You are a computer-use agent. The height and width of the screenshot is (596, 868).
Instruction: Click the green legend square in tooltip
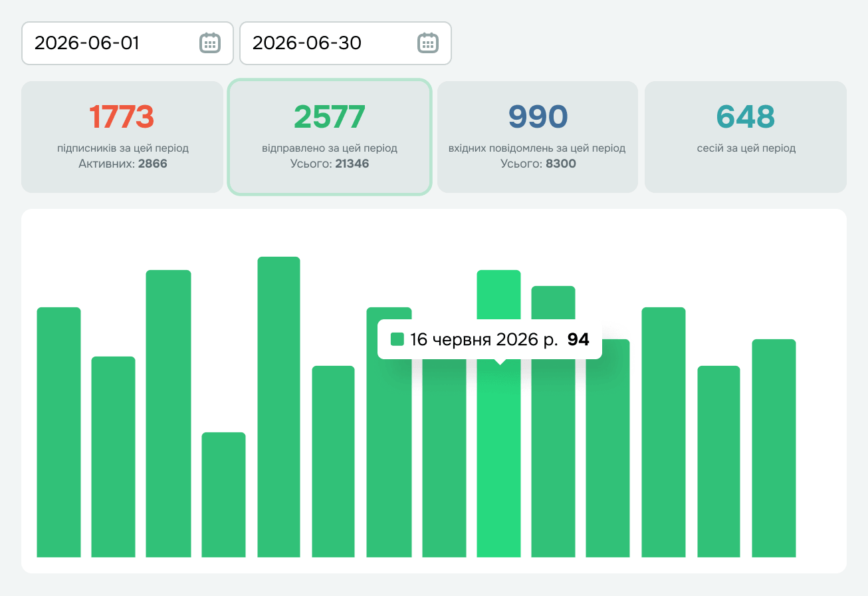click(397, 339)
